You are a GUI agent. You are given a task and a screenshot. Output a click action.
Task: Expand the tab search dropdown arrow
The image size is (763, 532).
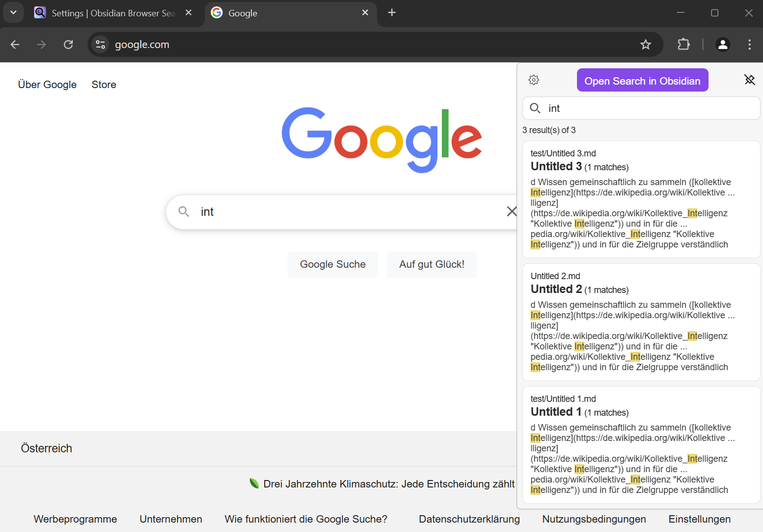click(13, 12)
